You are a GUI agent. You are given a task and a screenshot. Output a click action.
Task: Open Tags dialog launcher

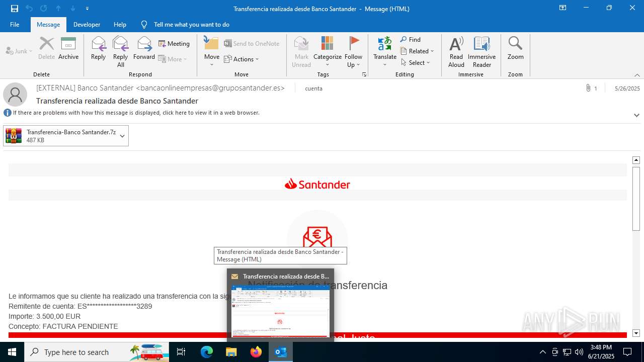pos(364,74)
